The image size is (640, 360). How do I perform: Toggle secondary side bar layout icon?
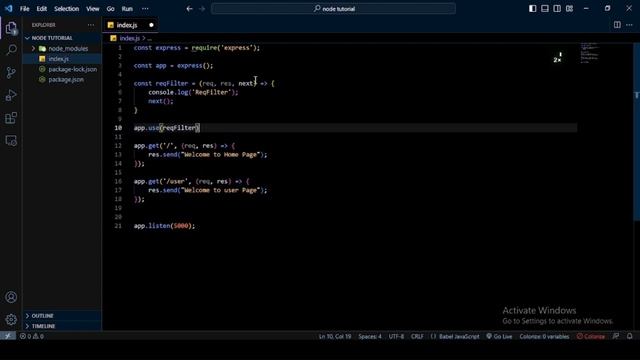557,9
